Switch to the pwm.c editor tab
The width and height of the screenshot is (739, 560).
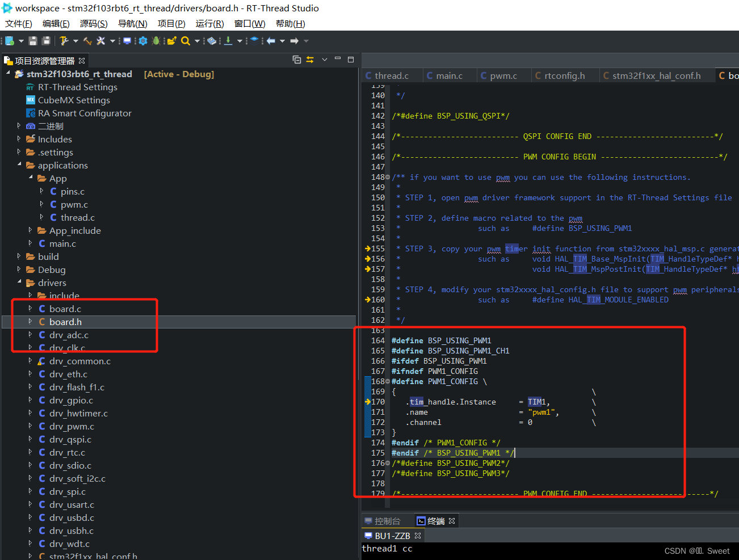(504, 75)
